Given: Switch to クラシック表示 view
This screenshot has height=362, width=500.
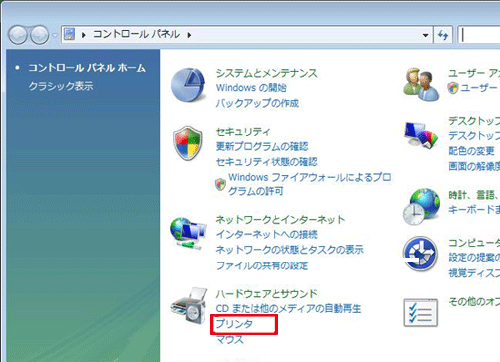Looking at the screenshot, I should (61, 86).
